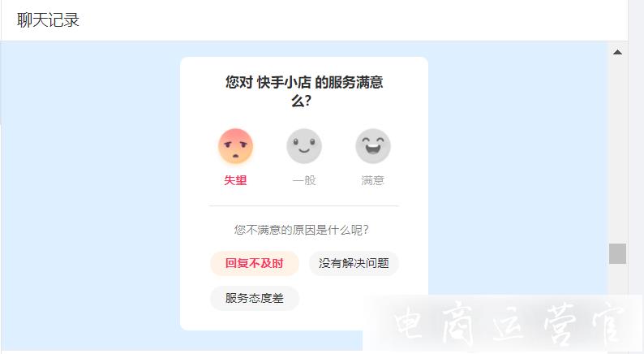Select the 满意 rating label

coord(372,180)
